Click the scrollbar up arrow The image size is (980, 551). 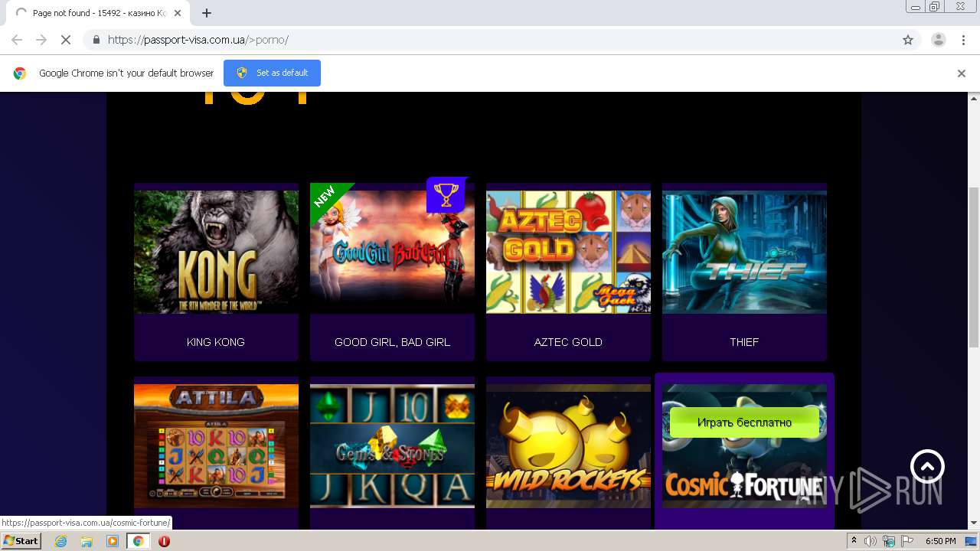(974, 98)
